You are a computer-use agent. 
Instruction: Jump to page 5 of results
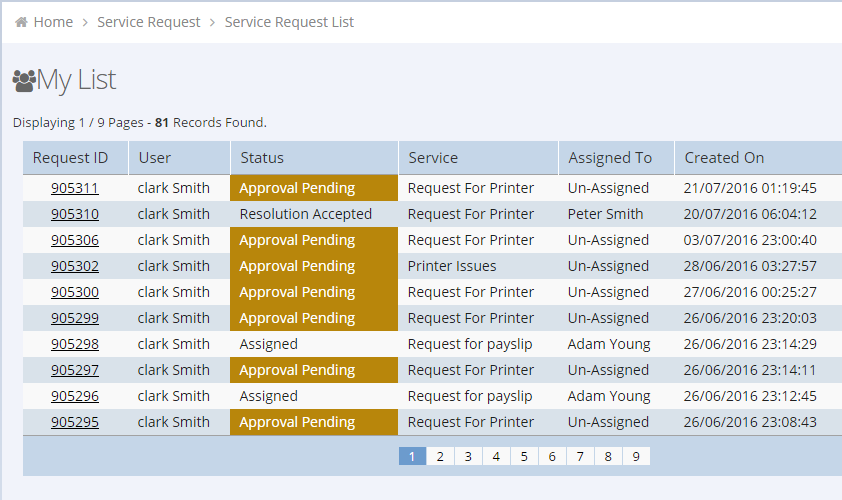point(524,456)
